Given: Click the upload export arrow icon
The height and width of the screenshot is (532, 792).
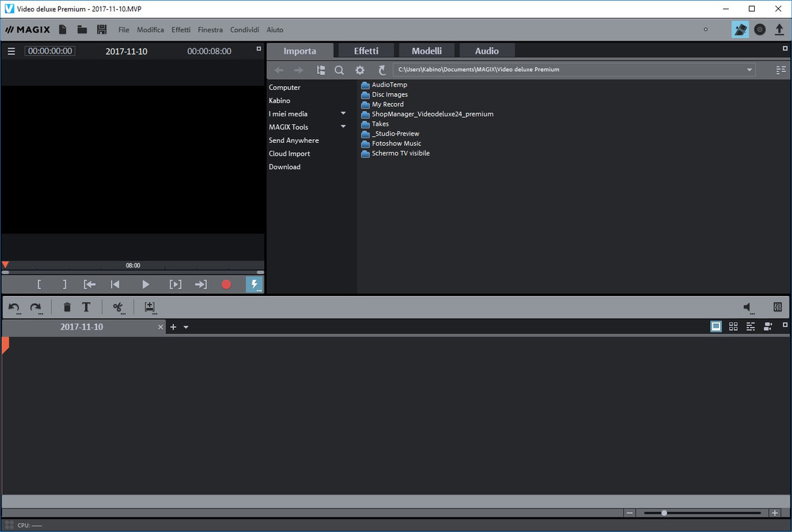Looking at the screenshot, I should tap(779, 29).
